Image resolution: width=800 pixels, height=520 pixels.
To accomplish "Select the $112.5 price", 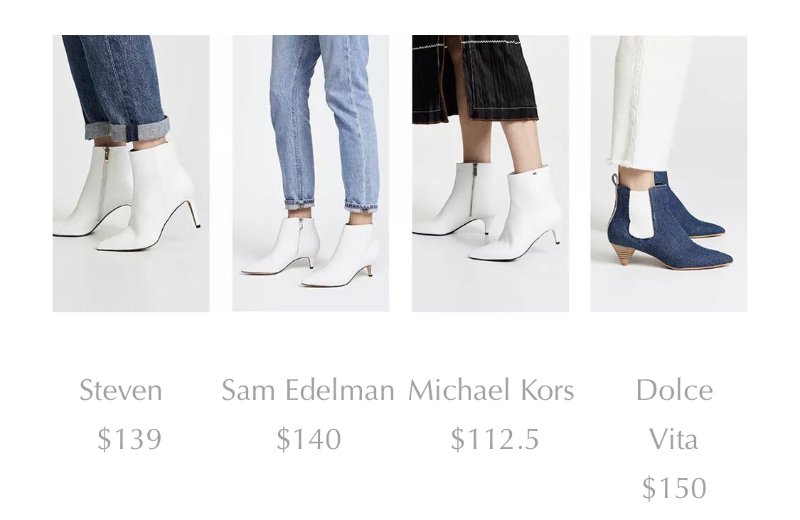I will (495, 439).
